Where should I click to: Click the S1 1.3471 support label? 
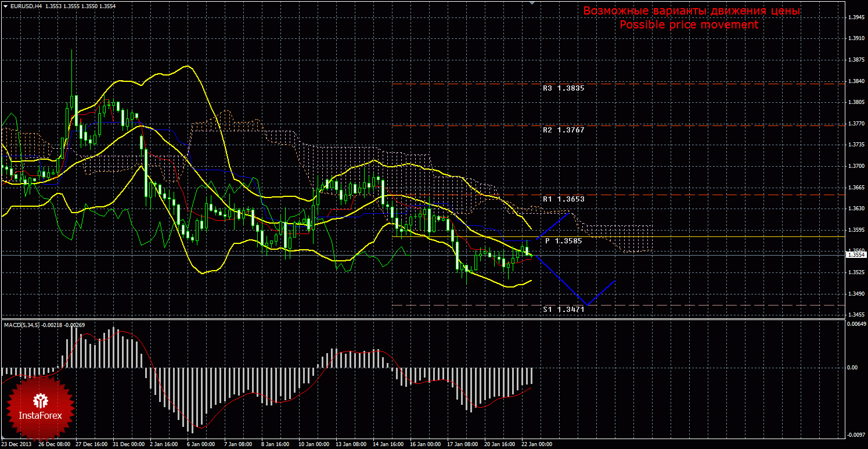(563, 310)
